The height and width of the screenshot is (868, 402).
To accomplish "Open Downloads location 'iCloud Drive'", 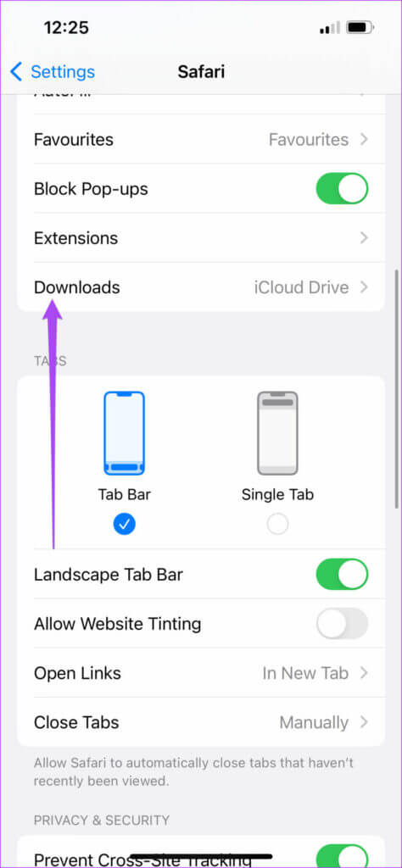I will [301, 287].
